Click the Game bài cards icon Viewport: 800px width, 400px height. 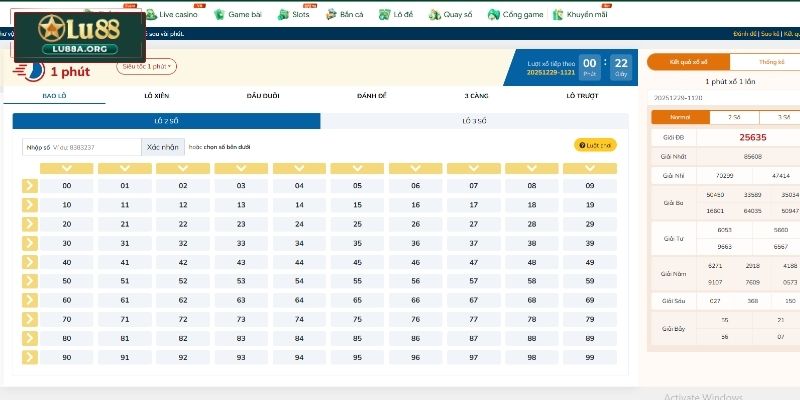point(220,15)
